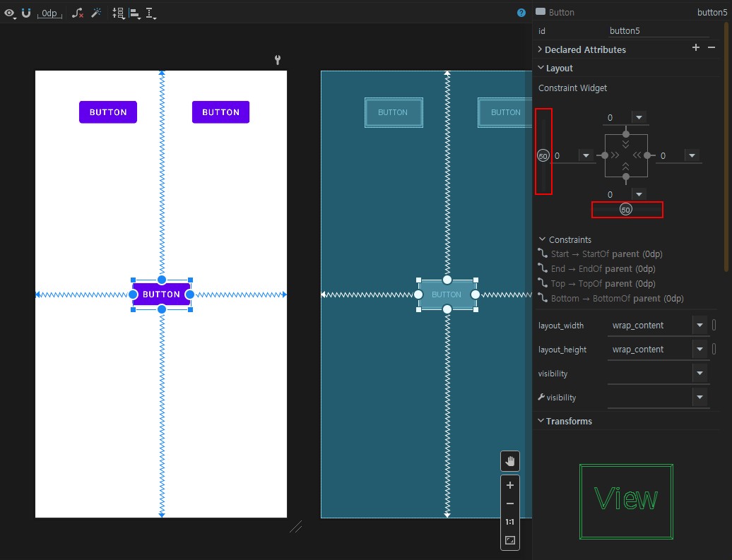Viewport: 732px width, 560px height.
Task: Click the attributes panel scrollbar
Action: coord(726,147)
